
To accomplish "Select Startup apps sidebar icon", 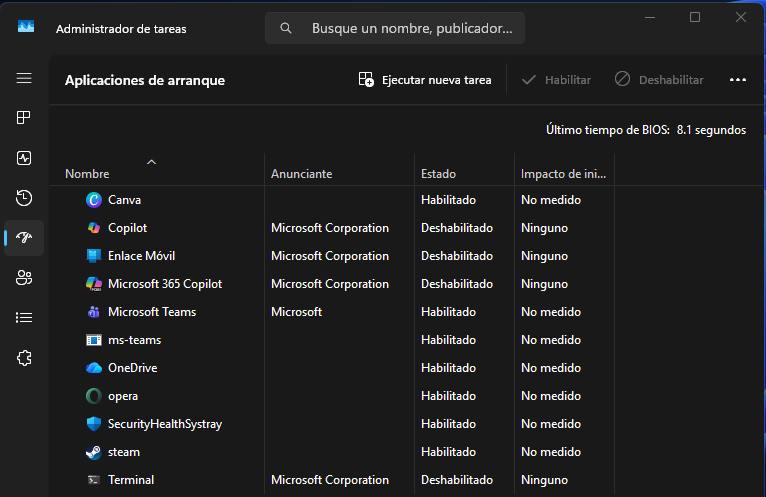I will click(24, 238).
